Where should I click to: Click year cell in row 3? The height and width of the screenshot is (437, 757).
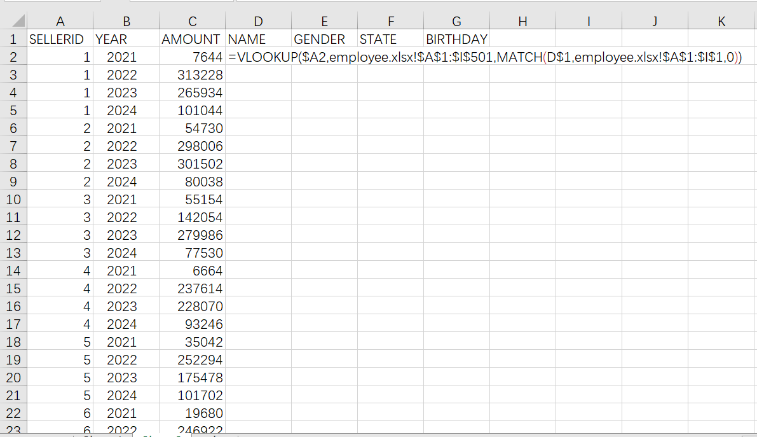(x=126, y=75)
